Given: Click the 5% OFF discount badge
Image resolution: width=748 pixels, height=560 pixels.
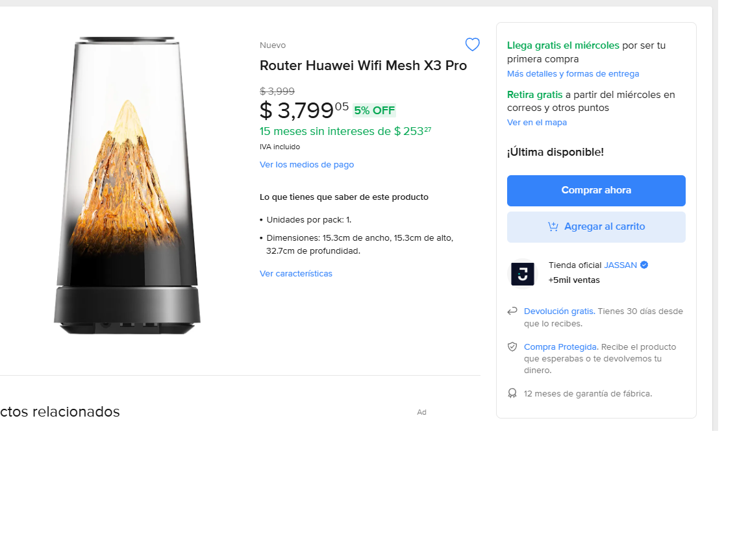Looking at the screenshot, I should [x=374, y=110].
